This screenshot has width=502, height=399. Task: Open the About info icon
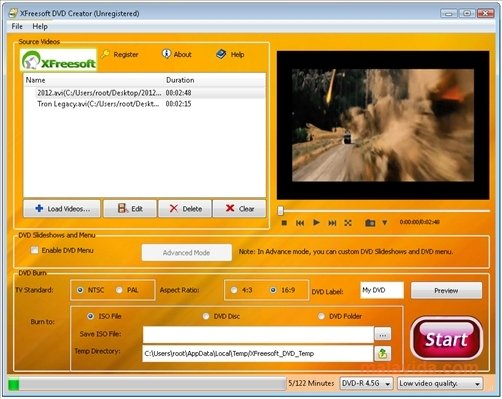pos(166,53)
